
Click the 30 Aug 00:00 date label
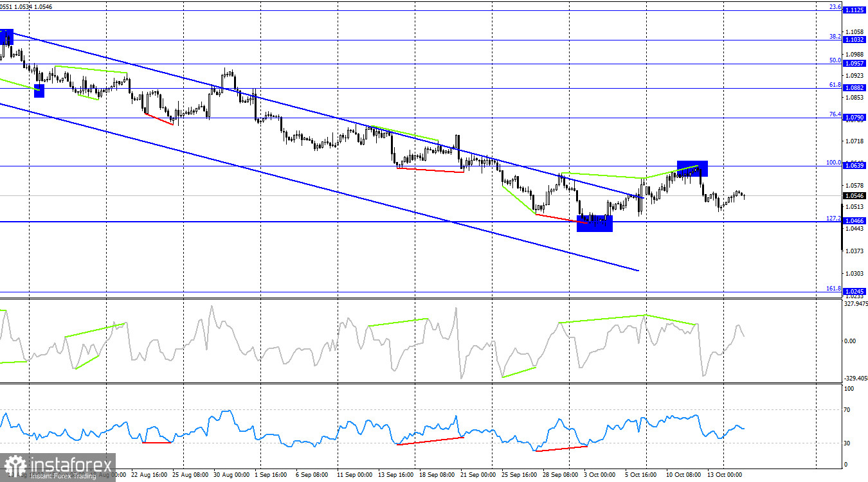tap(232, 476)
